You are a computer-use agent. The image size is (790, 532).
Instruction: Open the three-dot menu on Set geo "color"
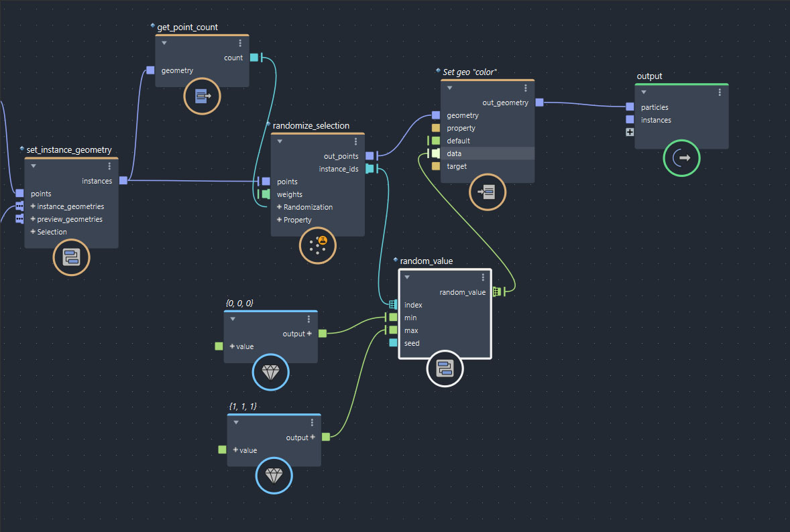click(526, 87)
